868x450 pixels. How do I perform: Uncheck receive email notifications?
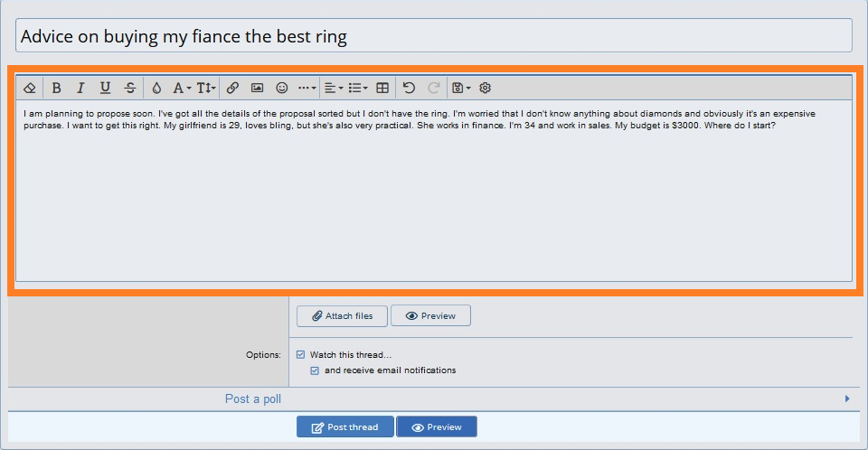[315, 370]
